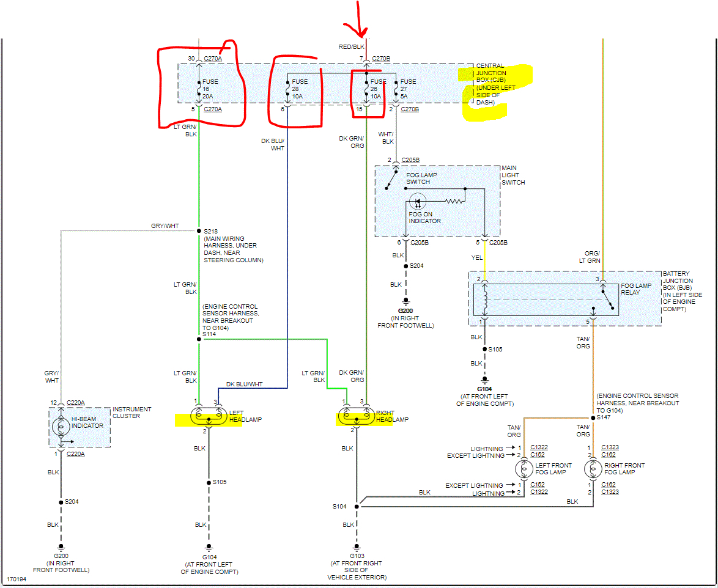Click the engine control sensor harness note above S114
This screenshot has width=718, height=588.
click(231, 317)
